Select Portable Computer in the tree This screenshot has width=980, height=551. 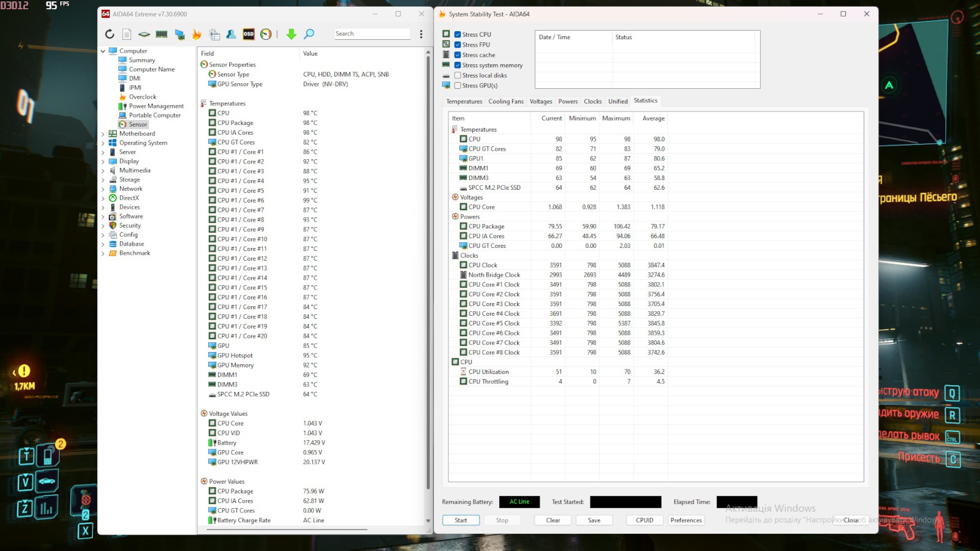154,115
